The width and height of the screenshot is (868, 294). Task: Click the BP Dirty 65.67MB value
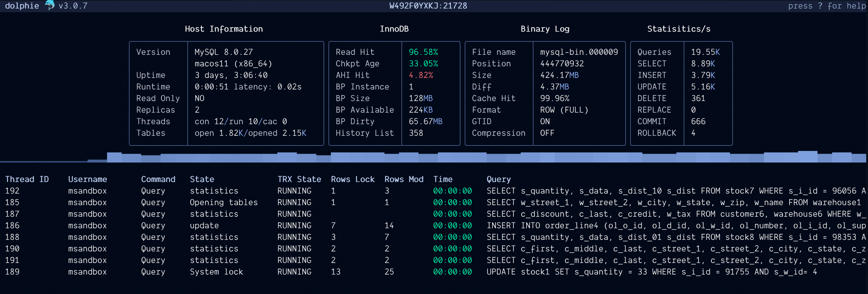click(x=425, y=121)
